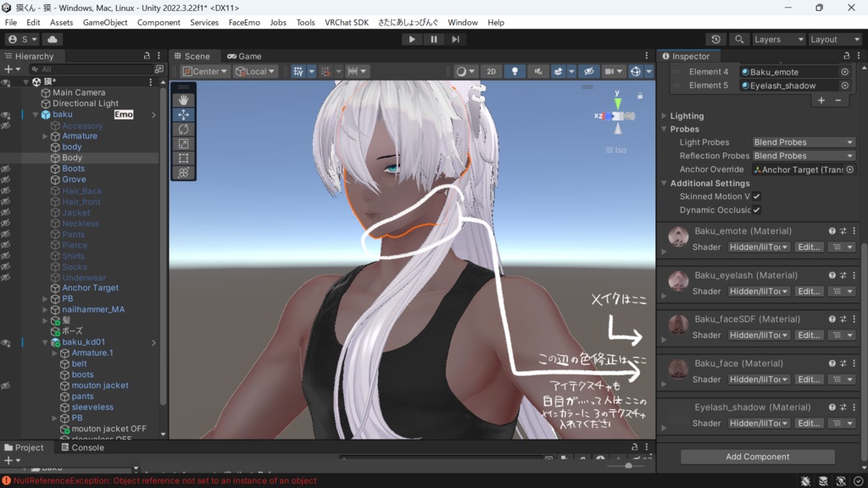Screen dimensions: 868x488
Task: Open the Light Probes Blend Probes dropdown
Action: (x=803, y=141)
